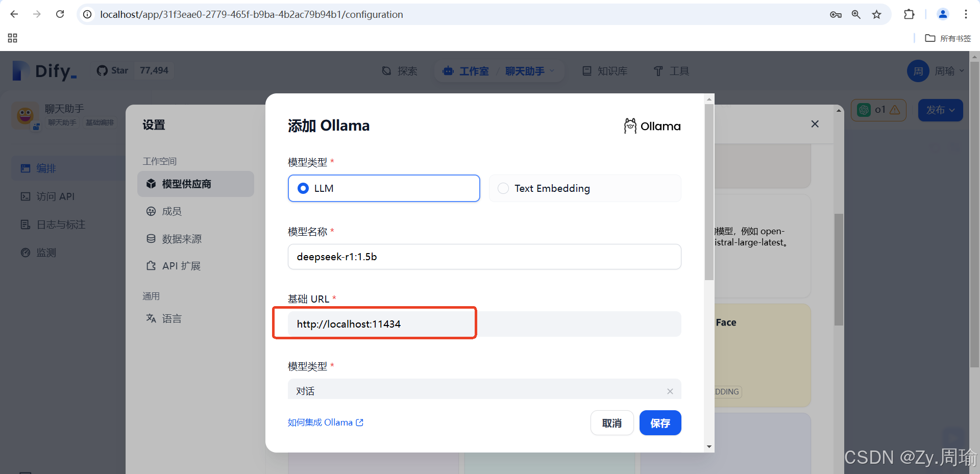Reload the current page

click(x=60, y=14)
